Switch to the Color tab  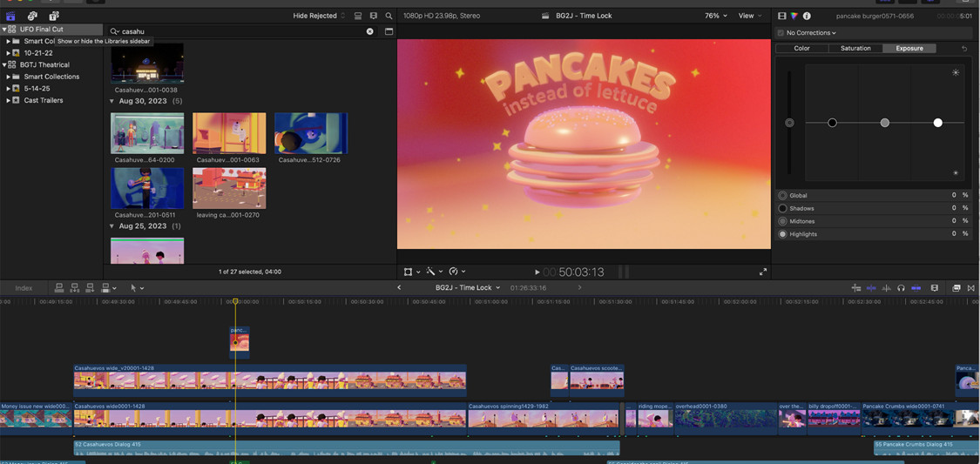802,49
